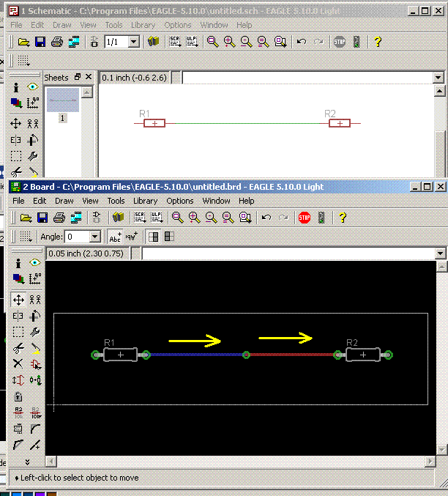Select the Replace tool in Board palette
The image size is (448, 496).
point(35,380)
